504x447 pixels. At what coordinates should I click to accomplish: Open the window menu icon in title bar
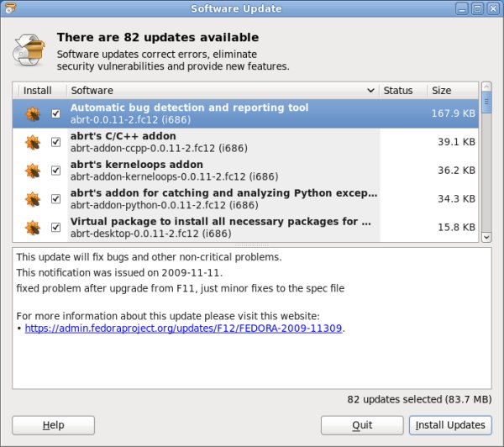click(10, 8)
